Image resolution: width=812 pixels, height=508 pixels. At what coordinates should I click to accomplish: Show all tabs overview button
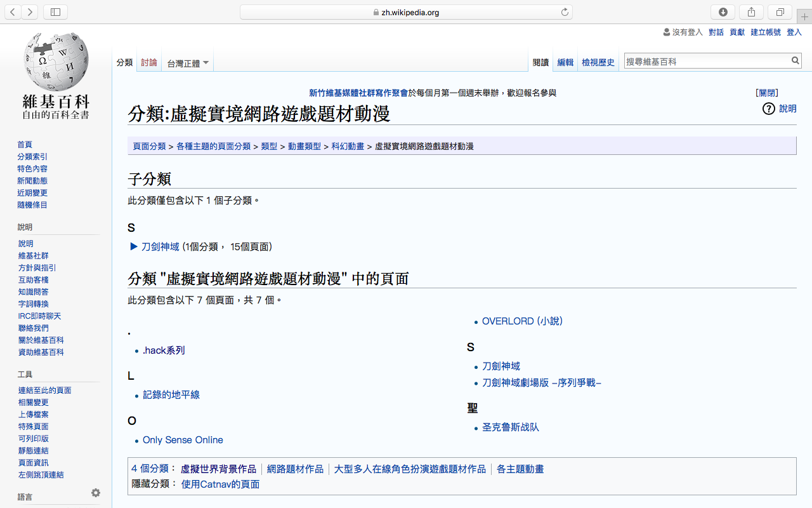pos(780,12)
